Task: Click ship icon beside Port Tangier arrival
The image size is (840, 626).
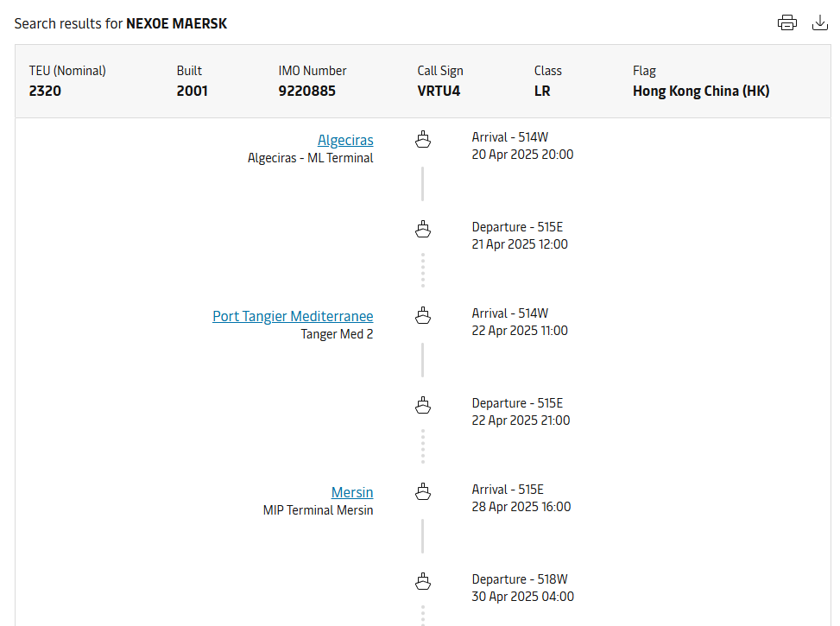Action: click(x=423, y=315)
